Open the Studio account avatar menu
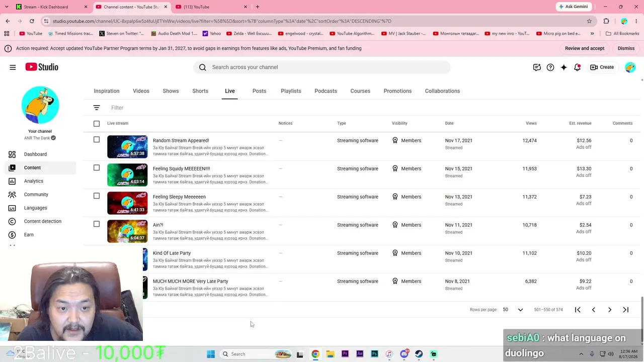644x362 pixels. tap(630, 67)
